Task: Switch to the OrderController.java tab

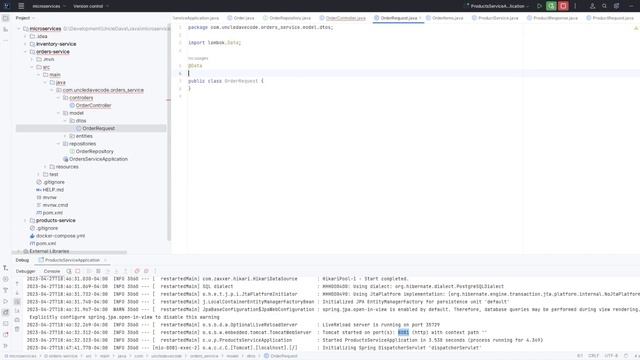Action: click(342, 18)
